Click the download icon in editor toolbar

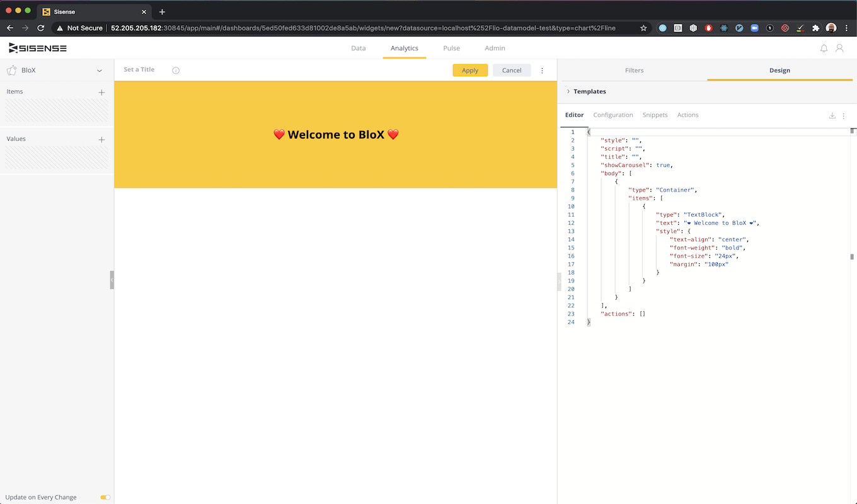pos(832,115)
